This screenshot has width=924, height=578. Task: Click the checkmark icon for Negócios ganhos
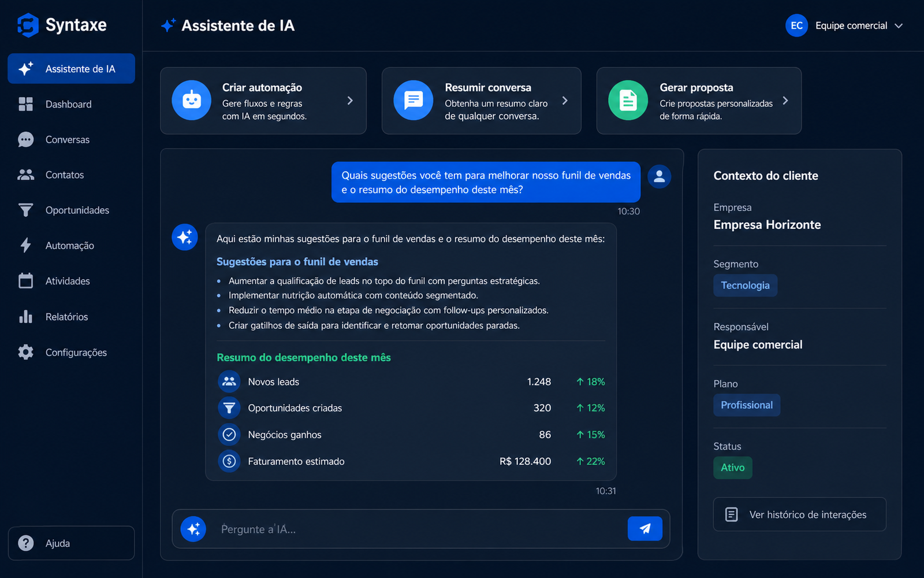pos(229,435)
